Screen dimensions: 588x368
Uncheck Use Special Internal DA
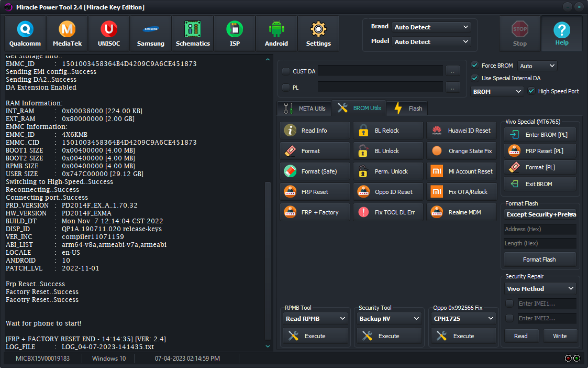pyautogui.click(x=475, y=78)
